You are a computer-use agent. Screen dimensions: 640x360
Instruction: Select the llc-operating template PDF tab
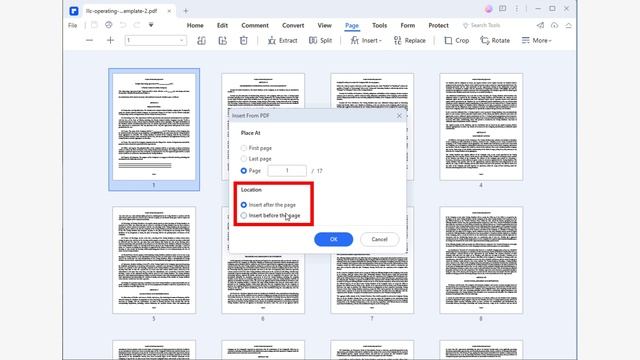point(122,11)
